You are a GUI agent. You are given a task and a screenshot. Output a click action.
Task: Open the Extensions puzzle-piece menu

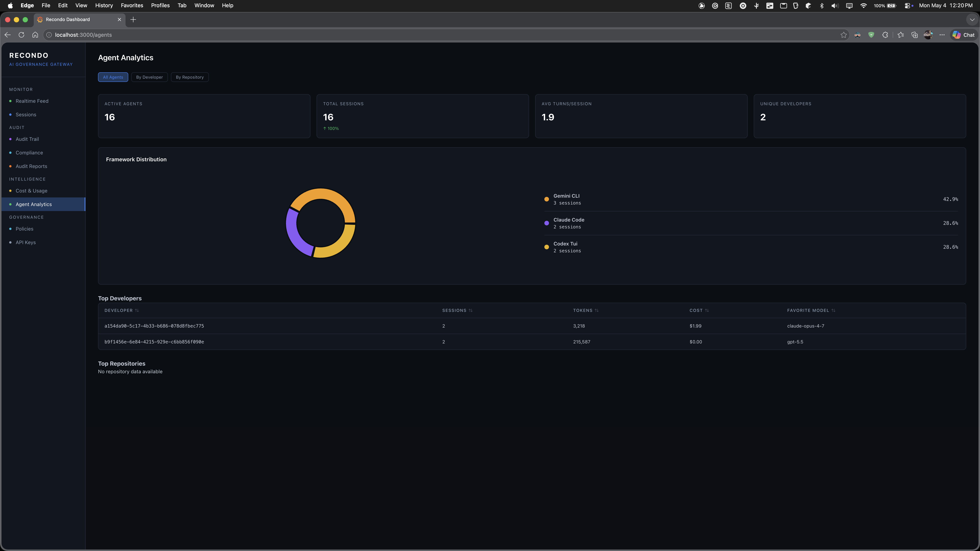pos(885,35)
